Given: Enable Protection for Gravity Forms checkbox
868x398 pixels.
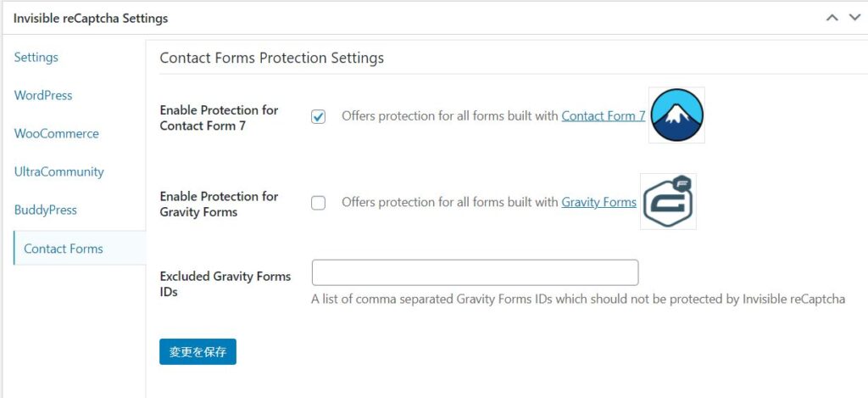Looking at the screenshot, I should tap(319, 203).
